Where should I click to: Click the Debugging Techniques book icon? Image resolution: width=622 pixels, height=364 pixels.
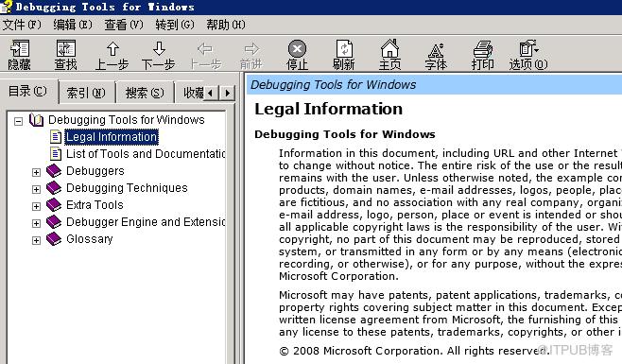pyautogui.click(x=54, y=188)
